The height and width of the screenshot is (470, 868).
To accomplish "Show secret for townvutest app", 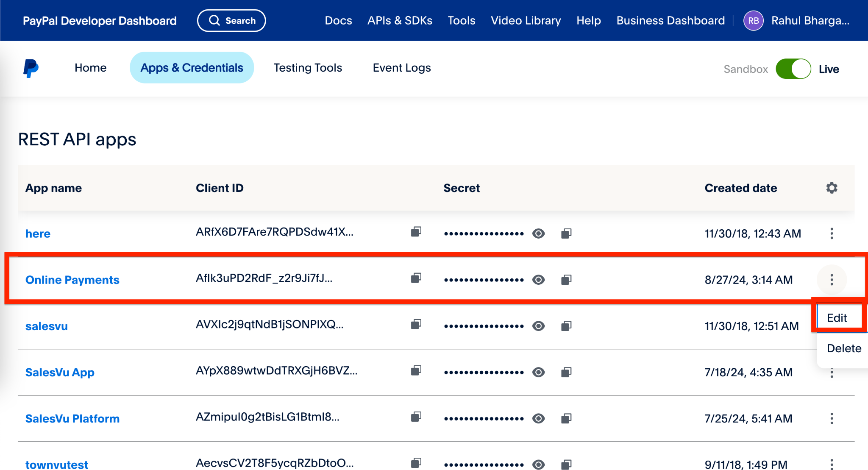I will coord(538,464).
